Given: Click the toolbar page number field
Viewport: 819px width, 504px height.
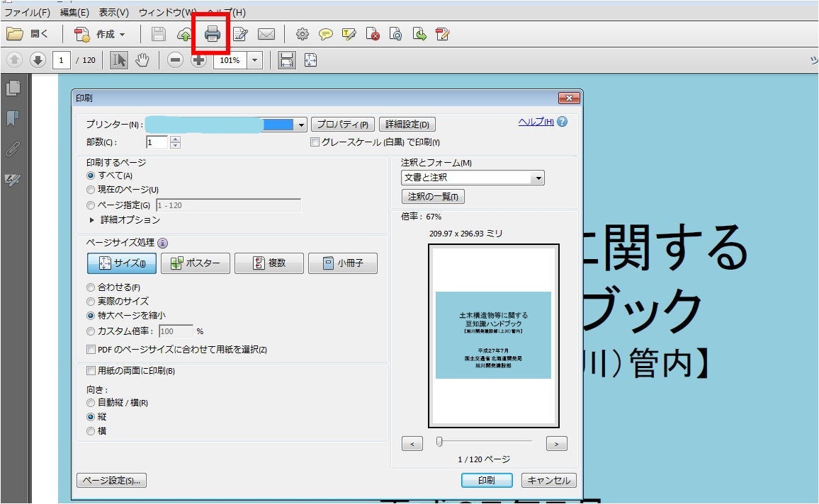Looking at the screenshot, I should pyautogui.click(x=62, y=60).
